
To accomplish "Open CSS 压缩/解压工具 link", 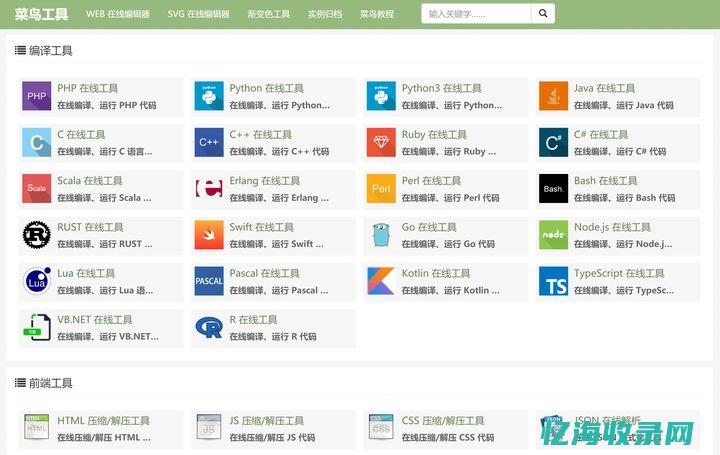I will (x=443, y=421).
